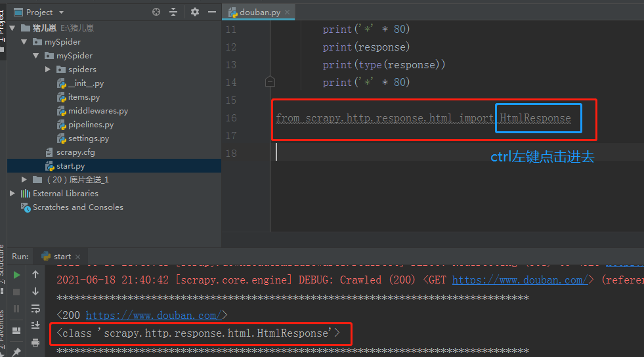Screen dimensions: 644x357
Task: Click fold marker beside line 14
Action: (x=270, y=81)
